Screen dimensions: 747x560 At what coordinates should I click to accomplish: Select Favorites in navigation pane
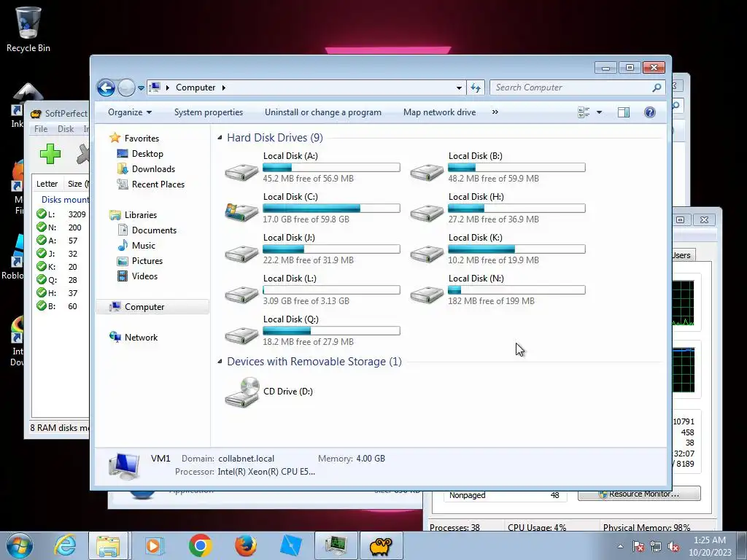(142, 138)
